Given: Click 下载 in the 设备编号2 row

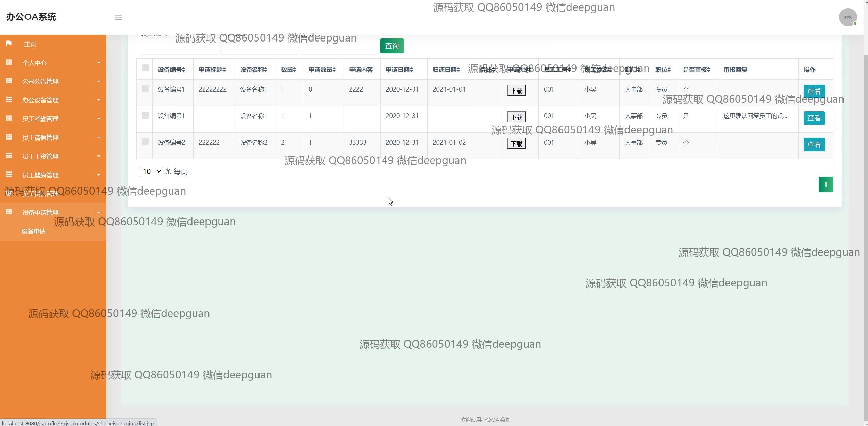Looking at the screenshot, I should tap(516, 144).
